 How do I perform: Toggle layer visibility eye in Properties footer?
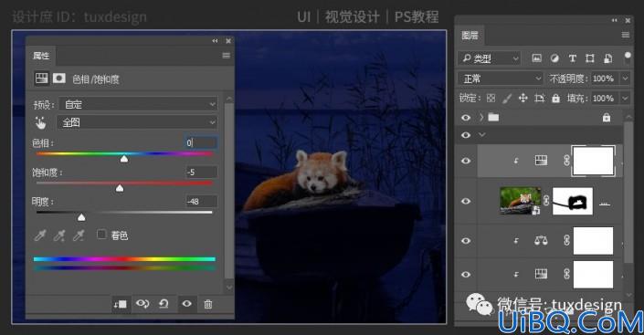coord(187,304)
